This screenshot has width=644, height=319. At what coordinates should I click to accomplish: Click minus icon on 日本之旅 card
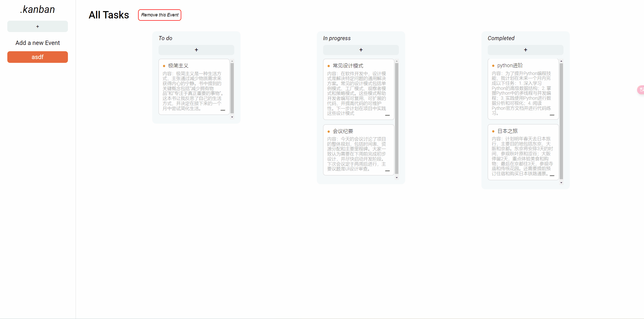pos(552,176)
